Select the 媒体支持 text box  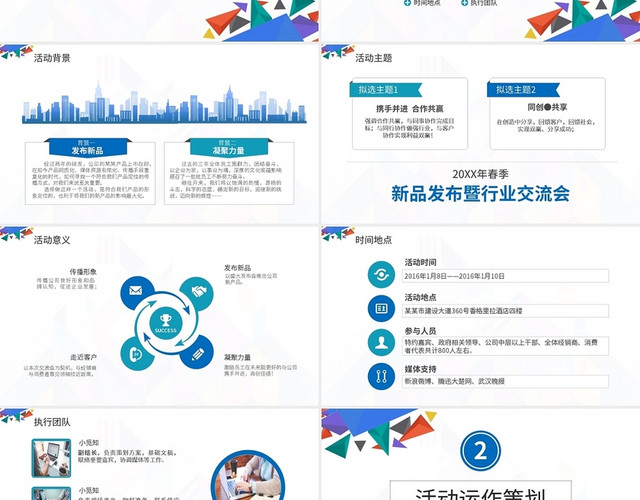(x=505, y=381)
